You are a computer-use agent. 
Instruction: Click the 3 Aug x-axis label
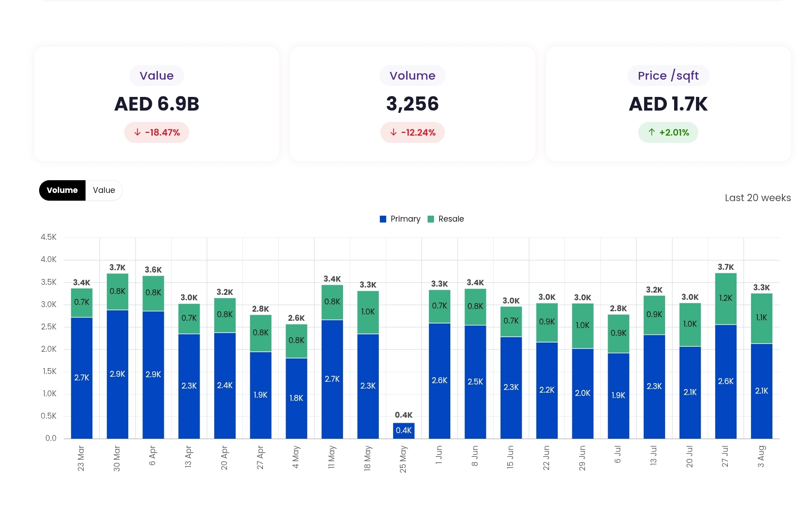(x=761, y=456)
